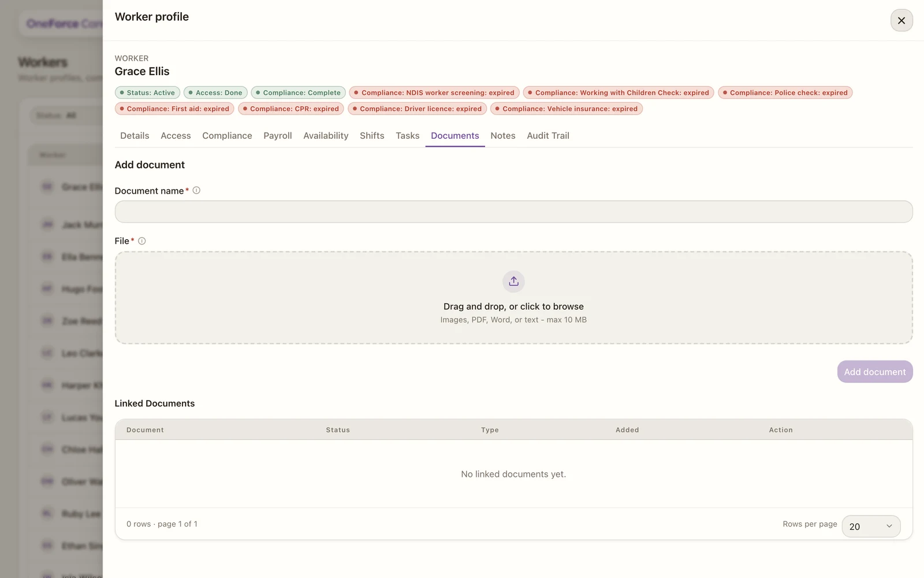The width and height of the screenshot is (924, 578).
Task: Click the Action column header
Action: (781, 430)
